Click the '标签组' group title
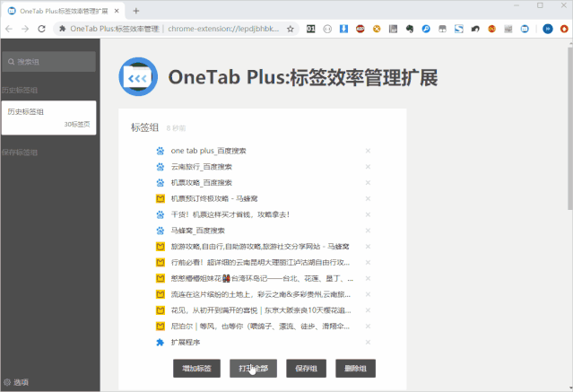 144,127
